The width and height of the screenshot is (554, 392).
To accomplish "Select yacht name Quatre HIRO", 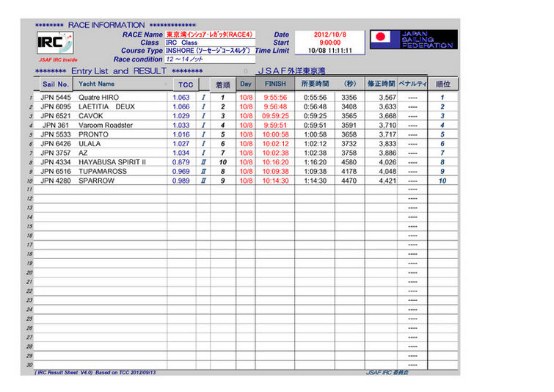I will [x=98, y=97].
